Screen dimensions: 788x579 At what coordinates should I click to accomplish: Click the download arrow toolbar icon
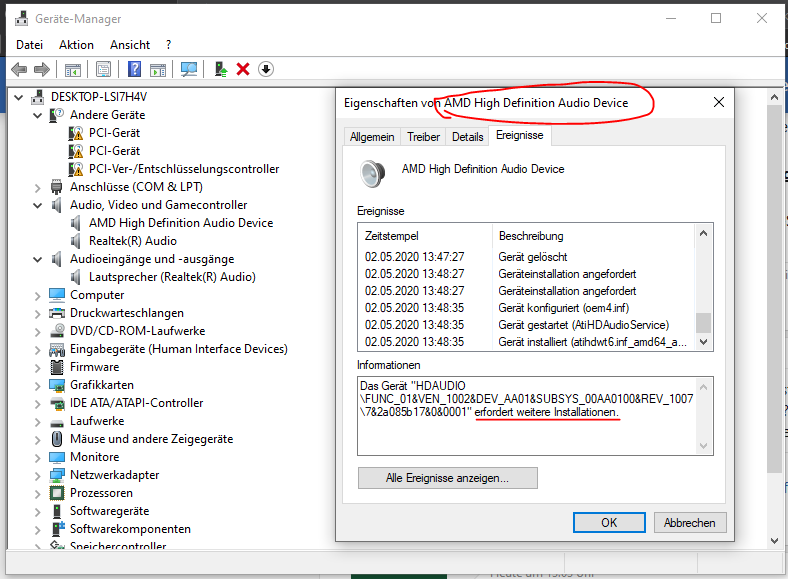click(266, 69)
